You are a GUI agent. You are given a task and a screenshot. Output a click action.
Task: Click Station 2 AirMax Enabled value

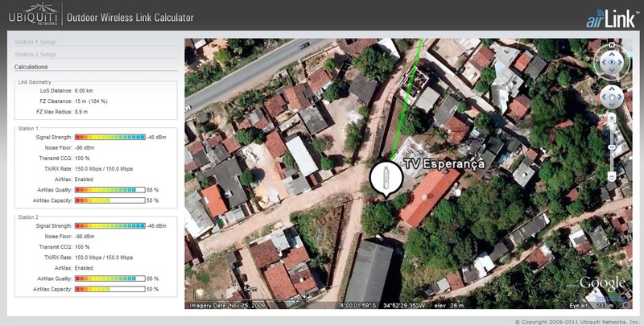pyautogui.click(x=84, y=268)
